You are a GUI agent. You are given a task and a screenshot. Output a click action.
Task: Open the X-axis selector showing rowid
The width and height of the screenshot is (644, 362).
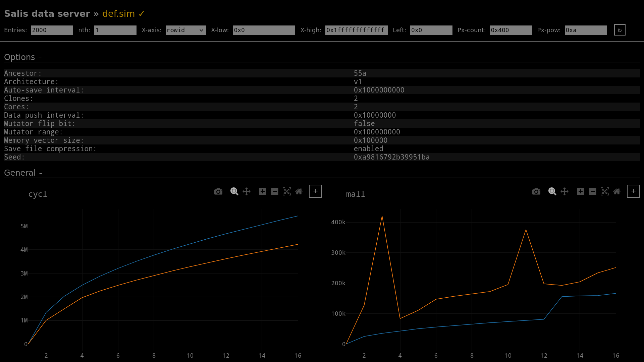(x=185, y=30)
